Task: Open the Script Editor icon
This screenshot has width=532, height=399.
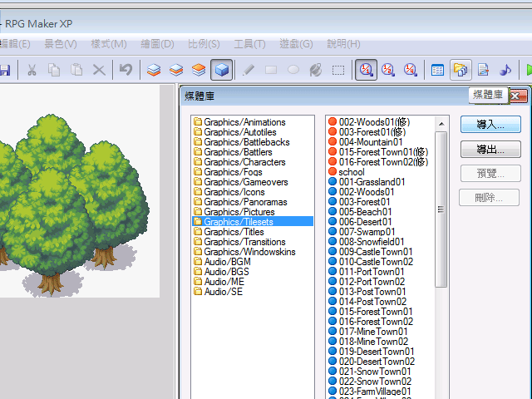Action: pos(483,70)
